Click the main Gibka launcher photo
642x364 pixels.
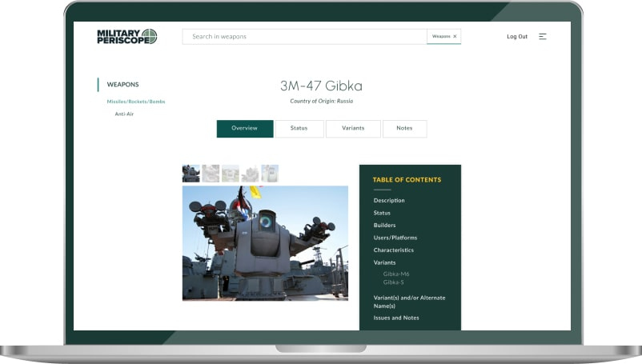[x=265, y=243]
